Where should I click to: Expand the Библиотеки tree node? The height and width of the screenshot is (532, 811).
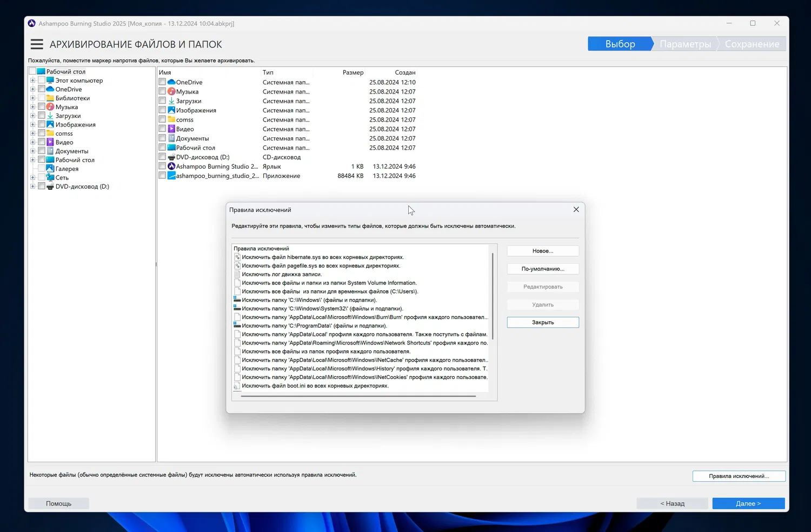33,98
